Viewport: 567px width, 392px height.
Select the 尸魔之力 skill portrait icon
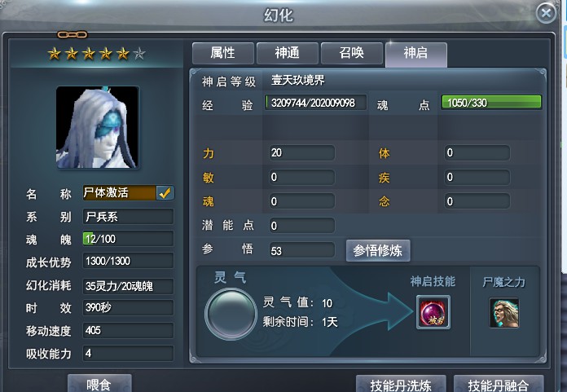pos(504,313)
